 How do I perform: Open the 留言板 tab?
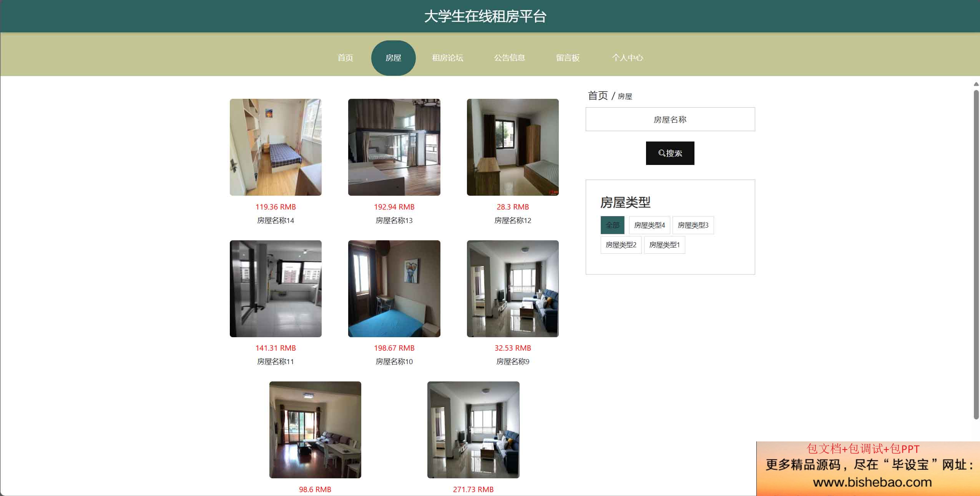pyautogui.click(x=568, y=58)
